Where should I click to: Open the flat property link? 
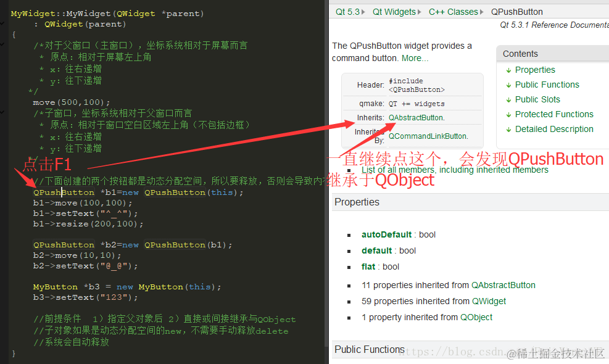368,267
